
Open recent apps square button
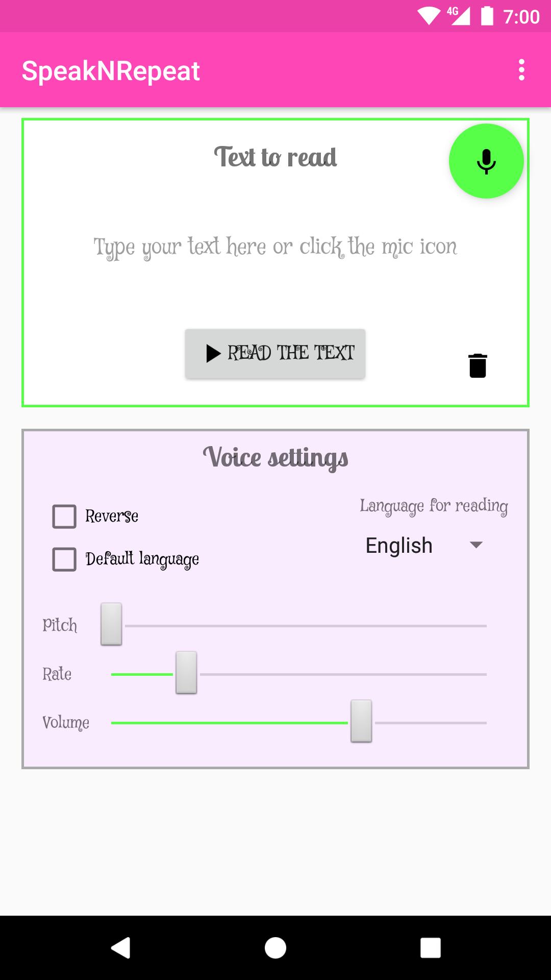pos(430,948)
